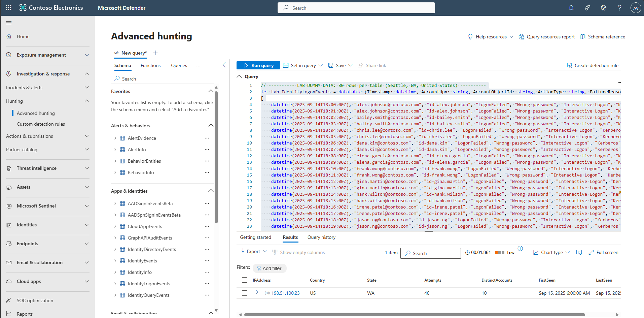
Task: Click the IP address entity icon for 198.51.100.23
Action: (x=267, y=293)
